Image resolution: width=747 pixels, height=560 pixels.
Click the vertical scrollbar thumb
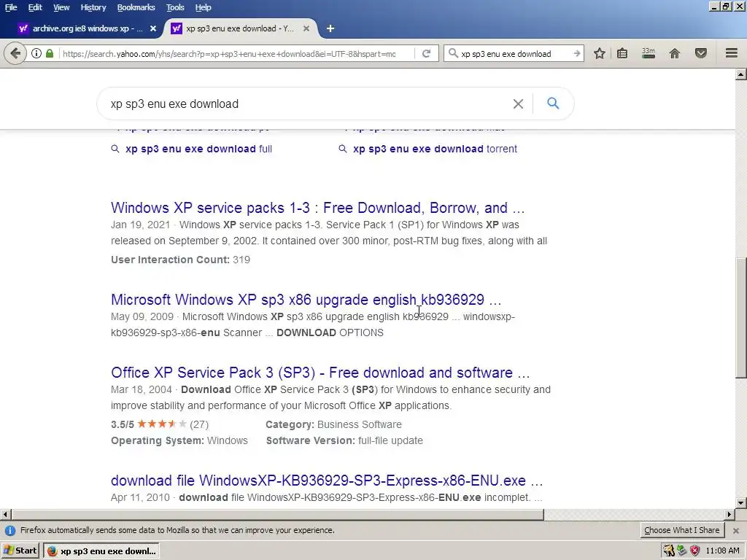[741, 318]
